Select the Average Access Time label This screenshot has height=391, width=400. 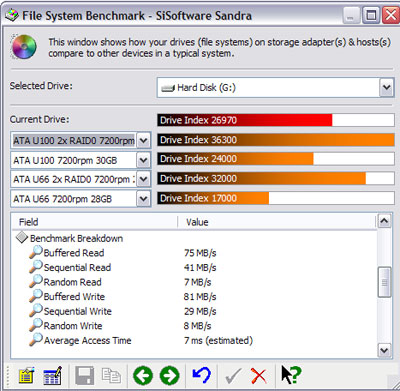click(88, 341)
